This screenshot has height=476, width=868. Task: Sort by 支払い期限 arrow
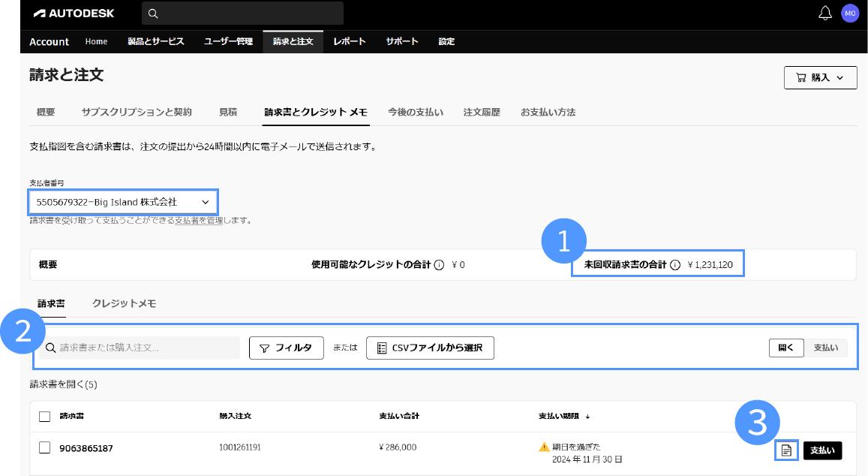[587, 416]
